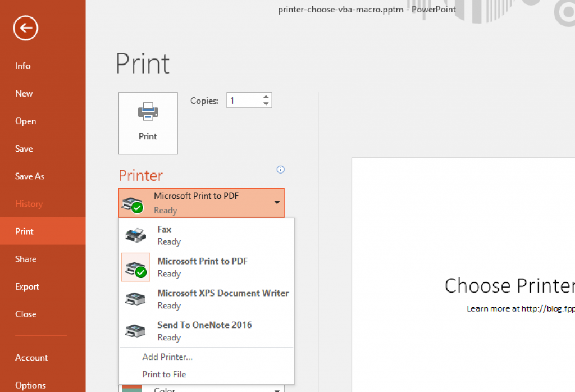Viewport: 575px width, 392px height.
Task: Switch to the Share section in sidebar
Action: (25, 259)
